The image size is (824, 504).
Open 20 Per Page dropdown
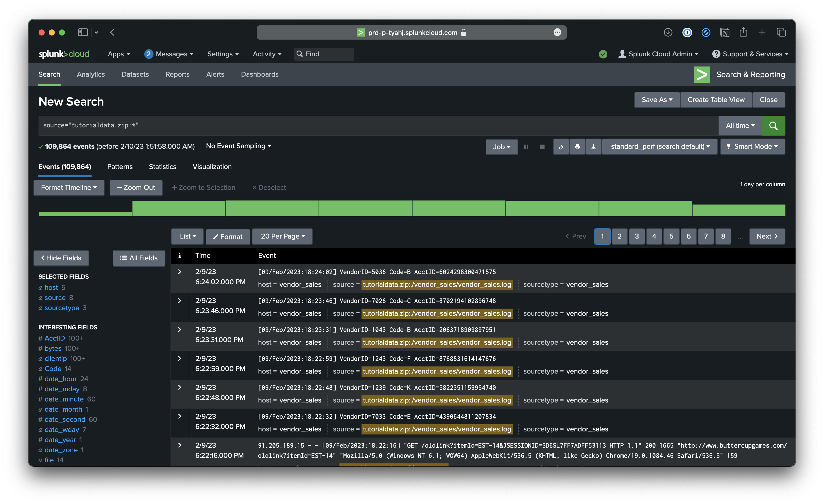(x=282, y=236)
